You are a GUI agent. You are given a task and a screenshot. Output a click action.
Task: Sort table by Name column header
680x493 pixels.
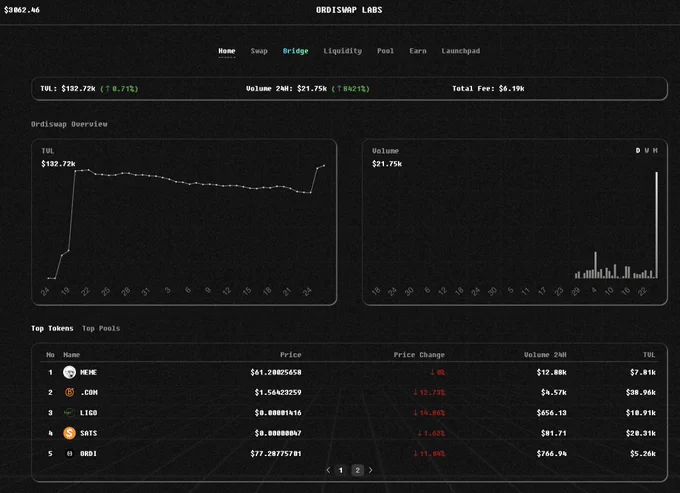click(72, 355)
